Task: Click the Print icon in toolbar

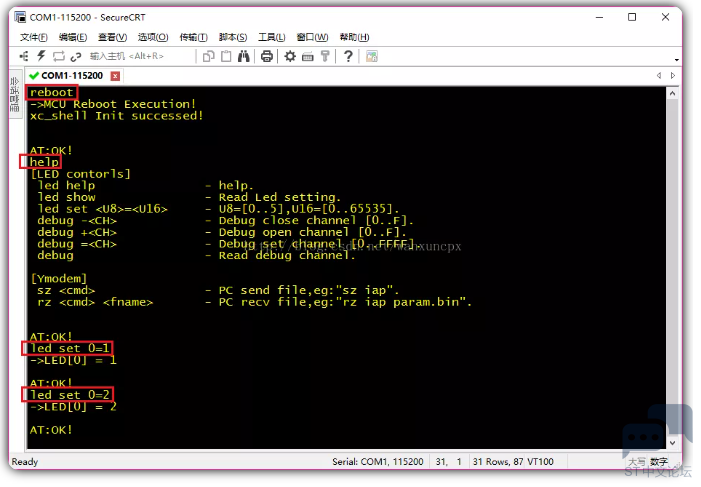Action: click(267, 56)
